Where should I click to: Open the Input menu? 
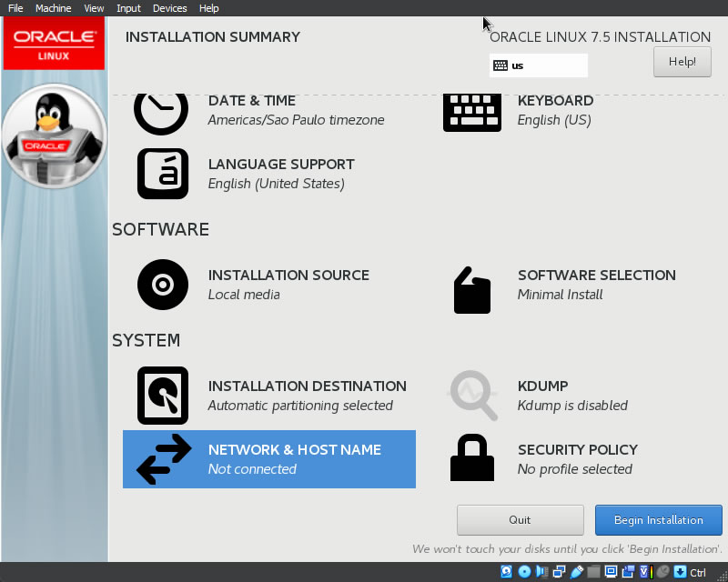pos(128,8)
